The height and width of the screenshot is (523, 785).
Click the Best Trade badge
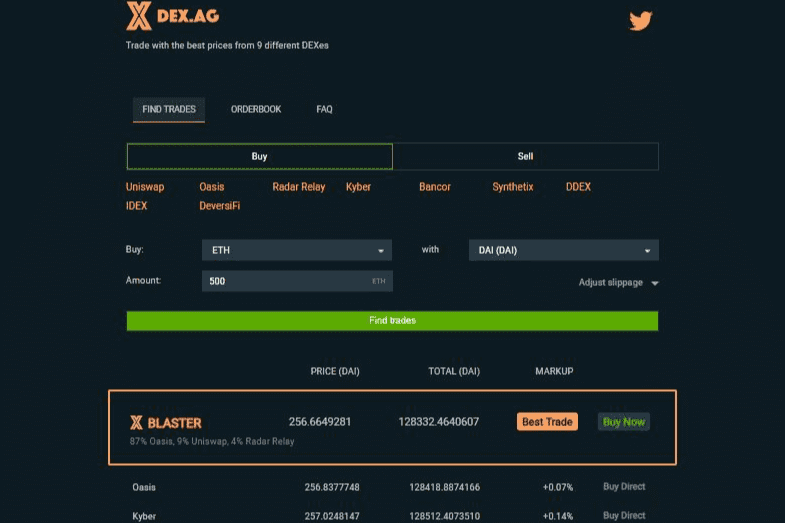pyautogui.click(x=547, y=422)
